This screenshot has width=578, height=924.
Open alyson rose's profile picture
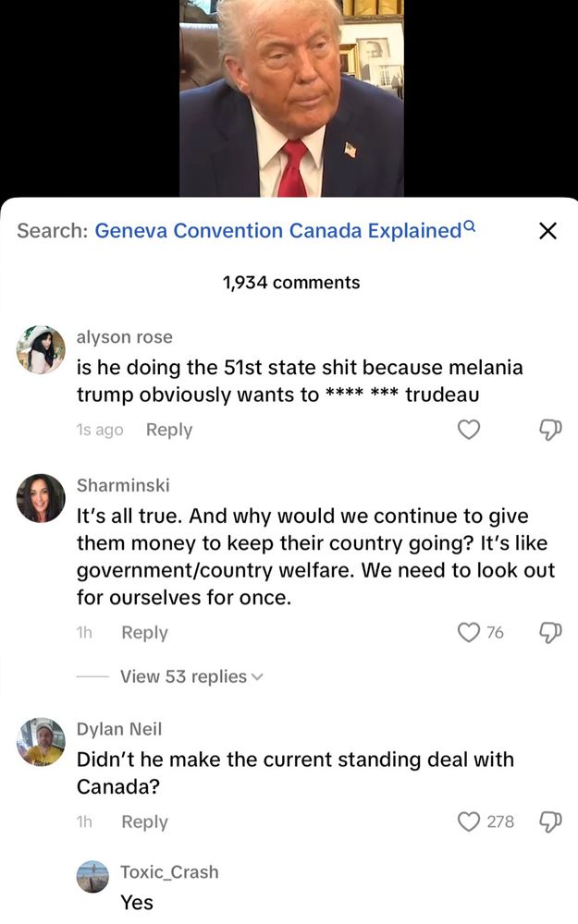[x=41, y=349]
